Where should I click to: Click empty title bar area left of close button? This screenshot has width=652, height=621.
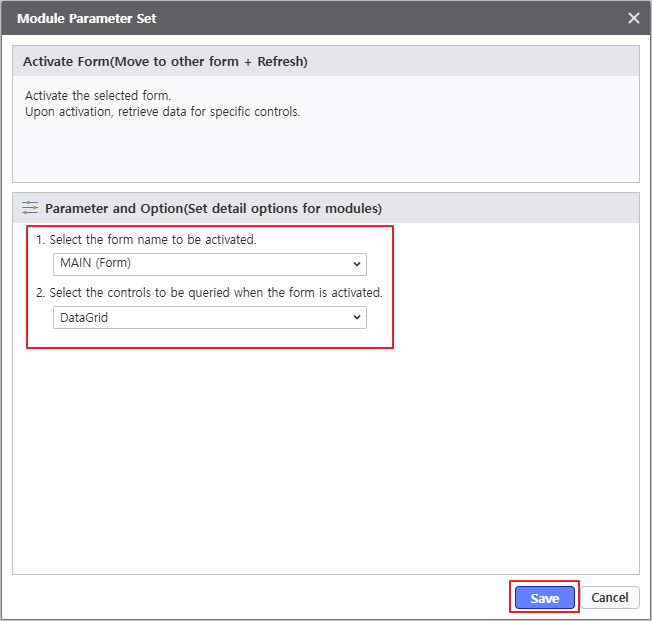click(x=400, y=18)
